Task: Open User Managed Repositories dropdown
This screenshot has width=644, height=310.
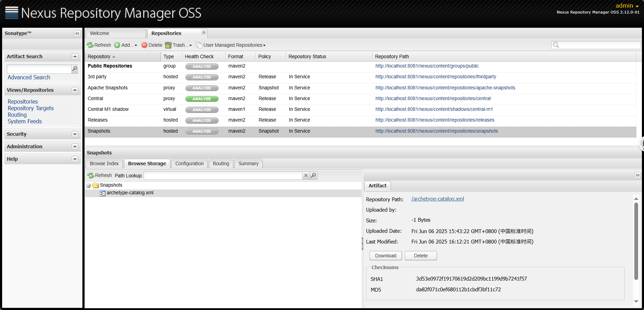Action: (x=231, y=45)
